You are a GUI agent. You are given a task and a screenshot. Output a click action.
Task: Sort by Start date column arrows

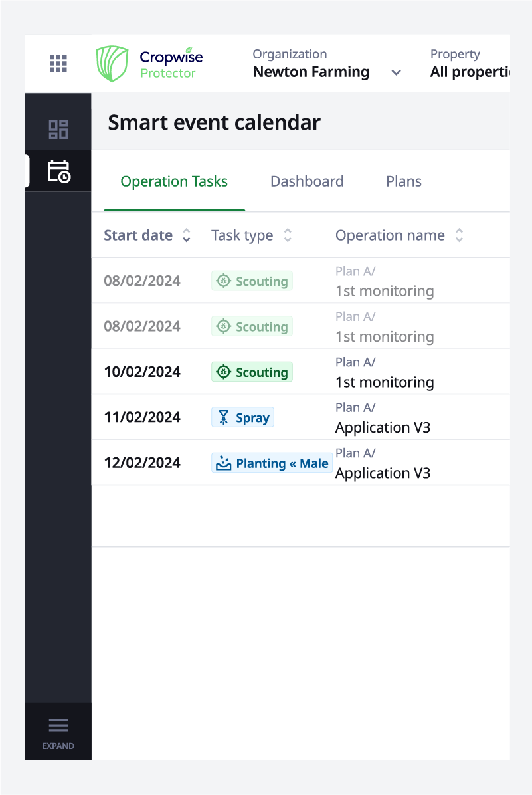coord(187,235)
